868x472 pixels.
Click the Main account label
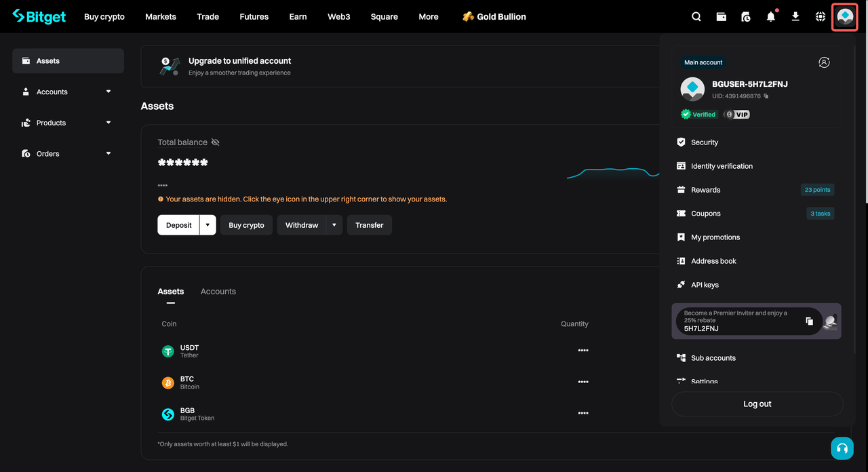pyautogui.click(x=703, y=62)
